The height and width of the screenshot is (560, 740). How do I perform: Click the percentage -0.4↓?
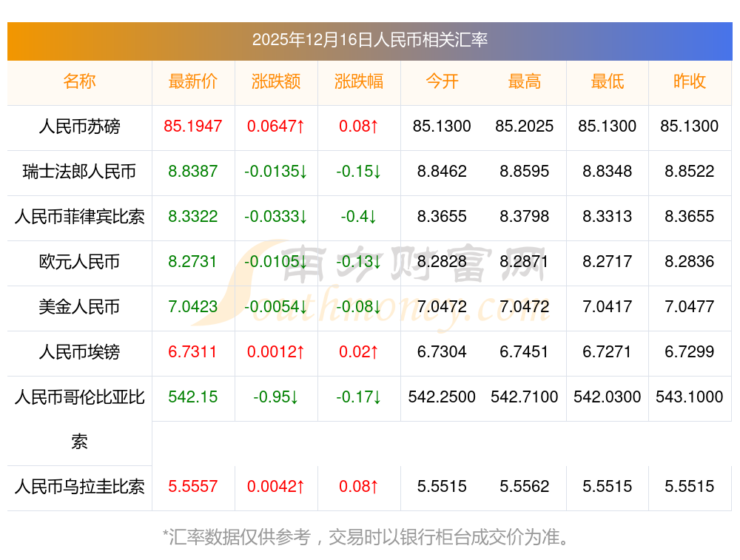(x=359, y=216)
